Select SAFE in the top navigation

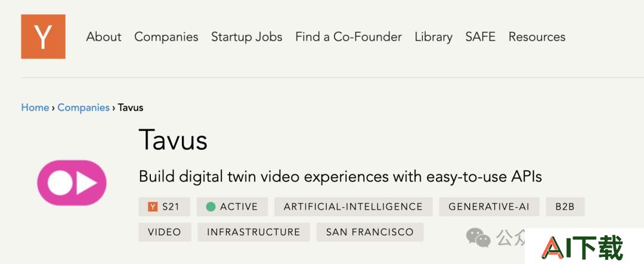[480, 37]
